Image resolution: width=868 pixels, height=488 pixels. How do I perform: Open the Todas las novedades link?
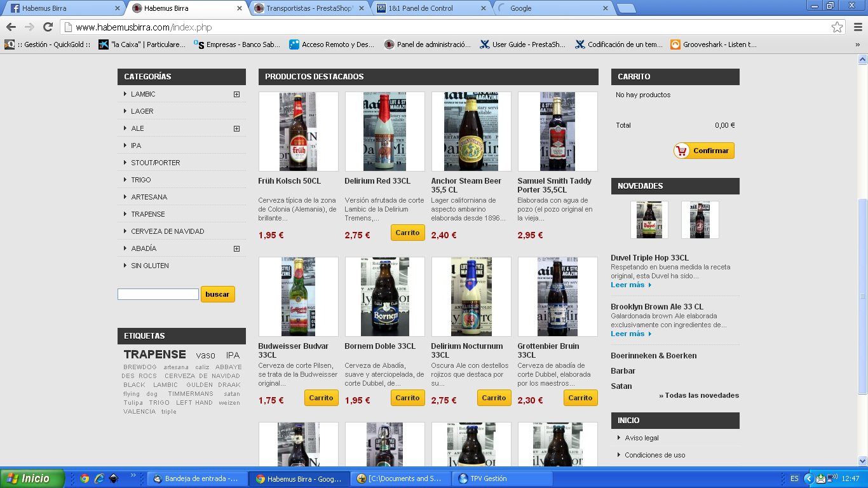tap(699, 395)
